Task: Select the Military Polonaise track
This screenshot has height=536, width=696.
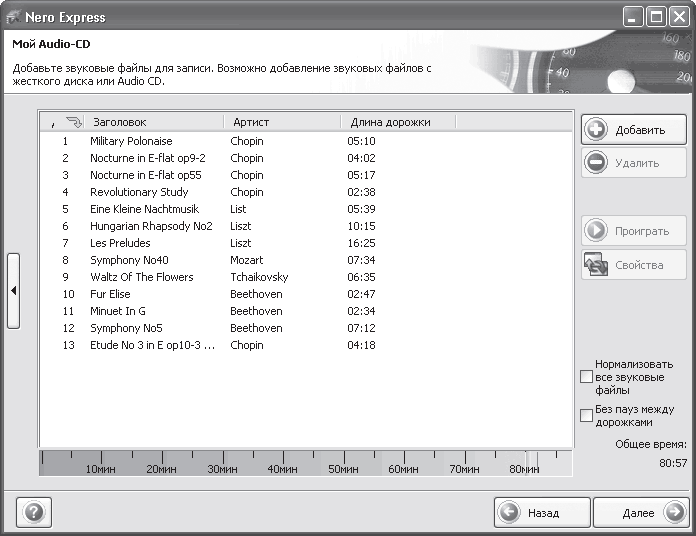Action: (131, 141)
